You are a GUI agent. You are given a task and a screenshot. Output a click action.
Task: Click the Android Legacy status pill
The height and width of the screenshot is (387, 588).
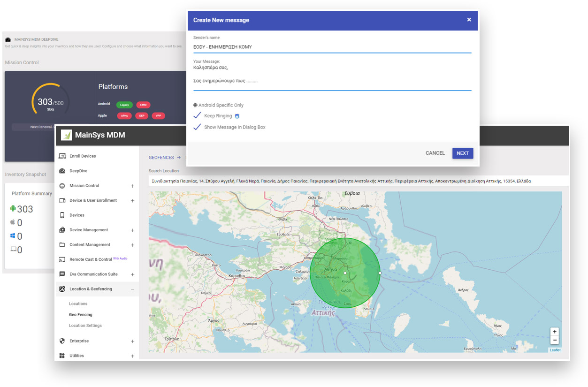(x=124, y=105)
